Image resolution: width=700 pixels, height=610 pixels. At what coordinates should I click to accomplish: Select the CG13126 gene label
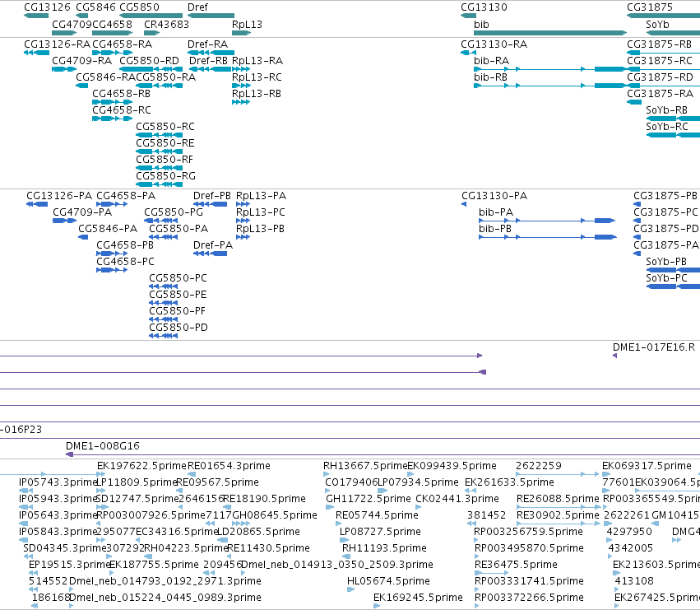pos(47,7)
